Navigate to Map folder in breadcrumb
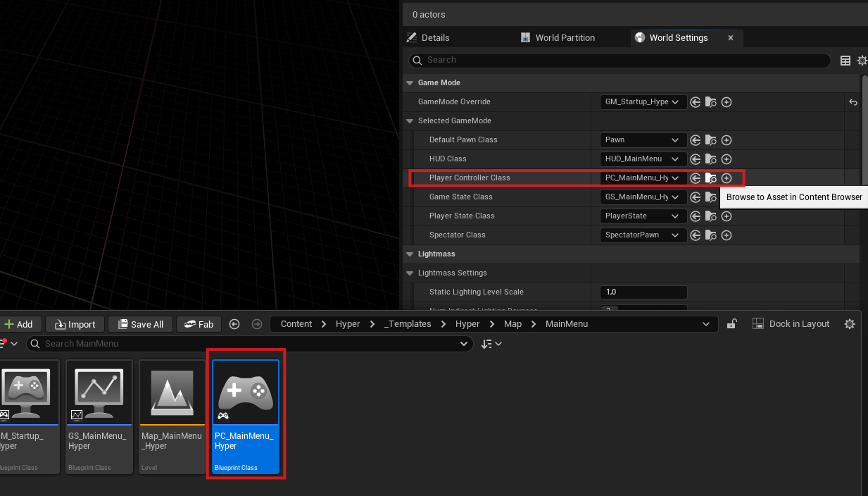The height and width of the screenshot is (496, 868). tap(512, 324)
